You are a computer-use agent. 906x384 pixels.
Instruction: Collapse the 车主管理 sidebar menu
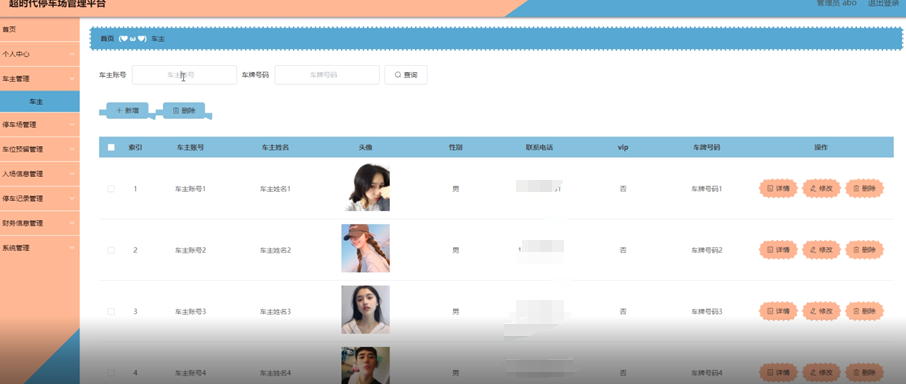(x=39, y=79)
